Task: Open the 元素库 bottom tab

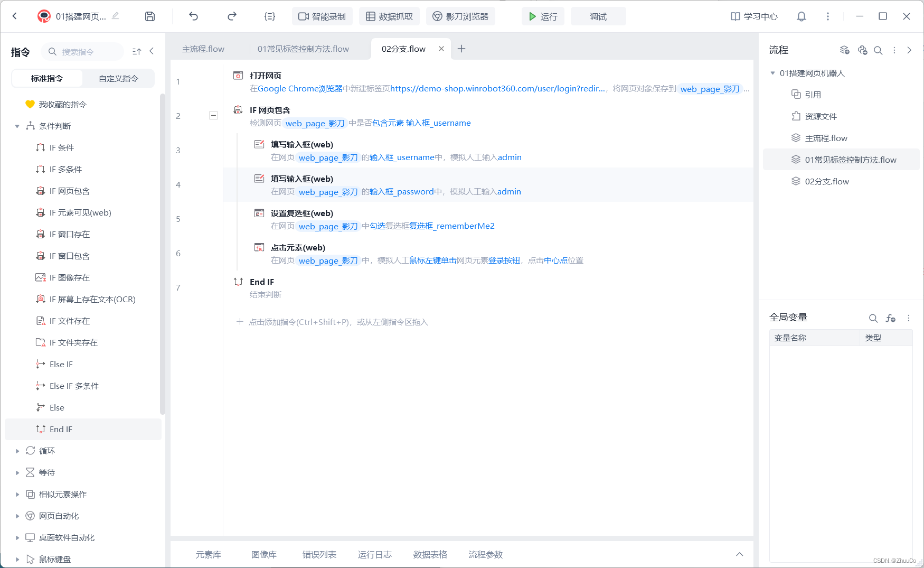Action: click(x=209, y=554)
